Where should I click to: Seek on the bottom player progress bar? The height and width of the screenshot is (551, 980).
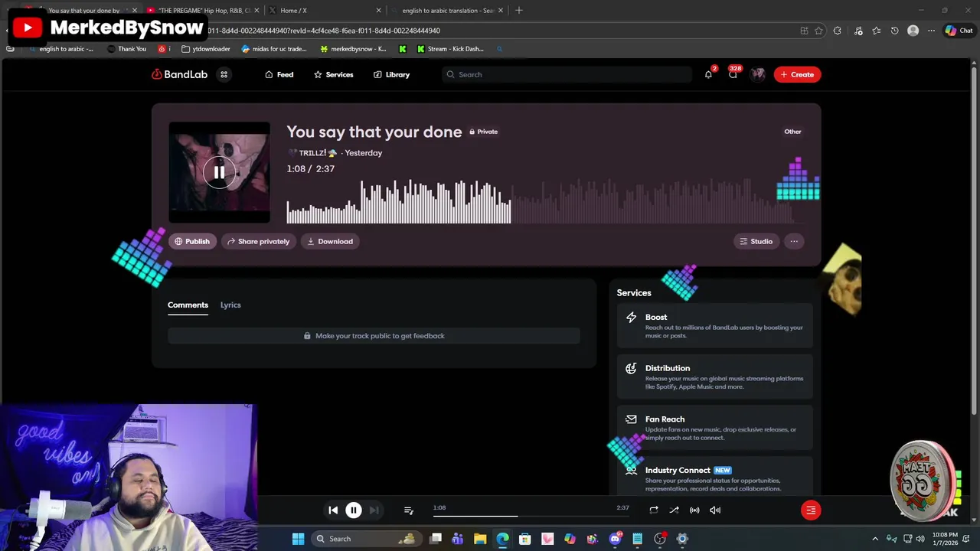pyautogui.click(x=531, y=516)
